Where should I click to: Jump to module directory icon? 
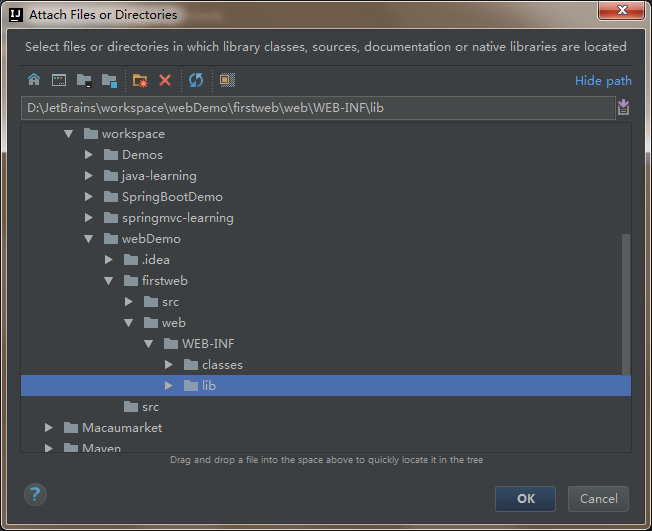coord(109,80)
